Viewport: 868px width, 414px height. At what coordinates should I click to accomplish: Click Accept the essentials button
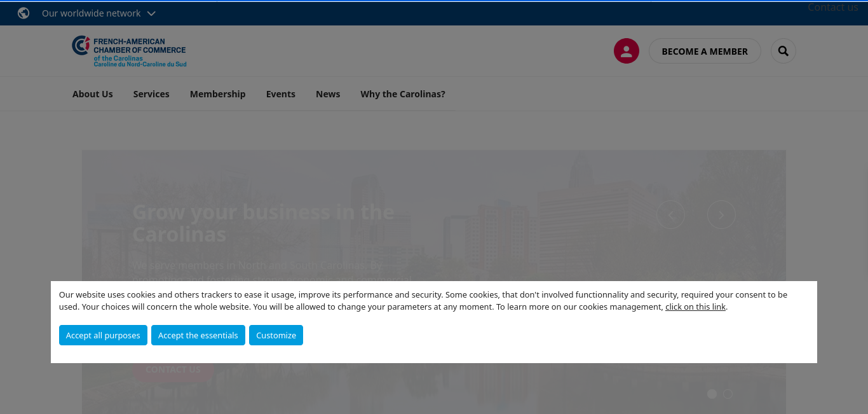198,335
